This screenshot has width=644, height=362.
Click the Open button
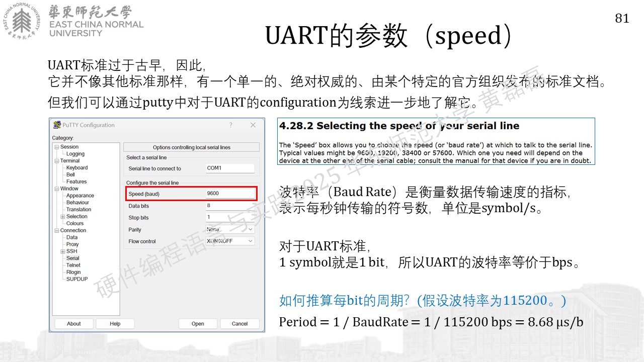pos(198,324)
